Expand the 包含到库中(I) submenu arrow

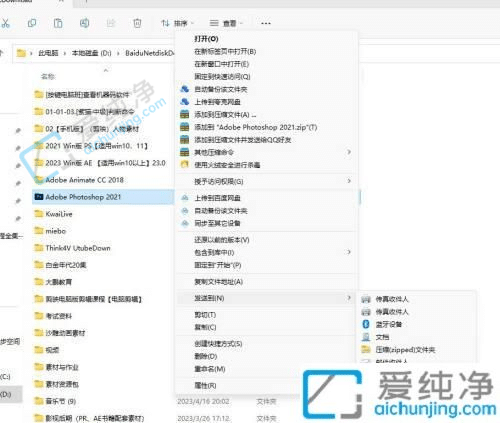tap(349, 252)
